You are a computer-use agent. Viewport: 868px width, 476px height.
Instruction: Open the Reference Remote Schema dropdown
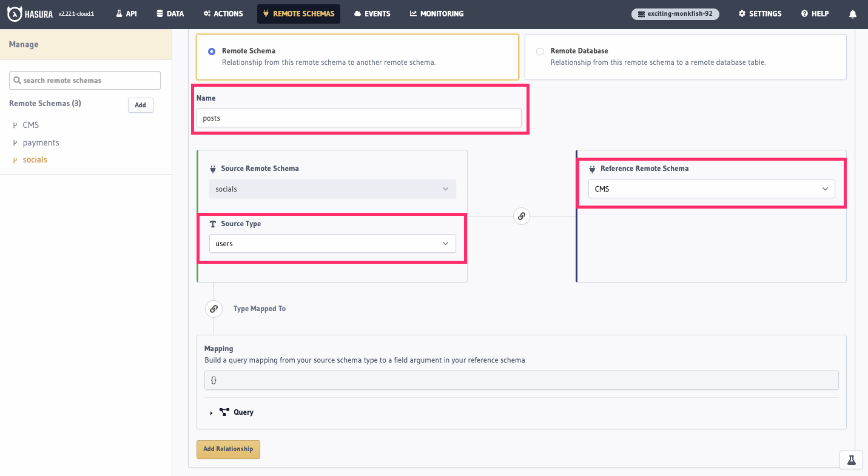pos(711,189)
